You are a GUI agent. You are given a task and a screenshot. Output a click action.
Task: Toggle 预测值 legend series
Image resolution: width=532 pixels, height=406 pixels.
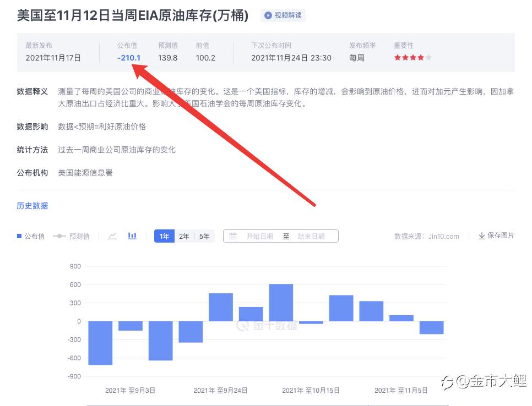pyautogui.click(x=71, y=236)
